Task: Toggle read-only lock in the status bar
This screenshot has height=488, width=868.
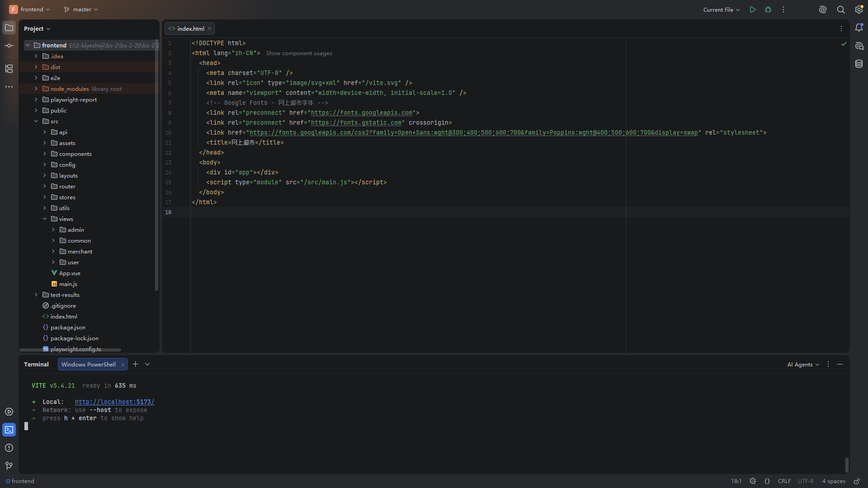Action: (x=857, y=481)
